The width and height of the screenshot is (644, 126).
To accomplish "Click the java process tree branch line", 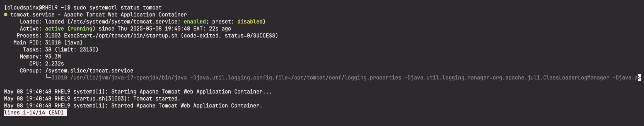I will [48, 78].
